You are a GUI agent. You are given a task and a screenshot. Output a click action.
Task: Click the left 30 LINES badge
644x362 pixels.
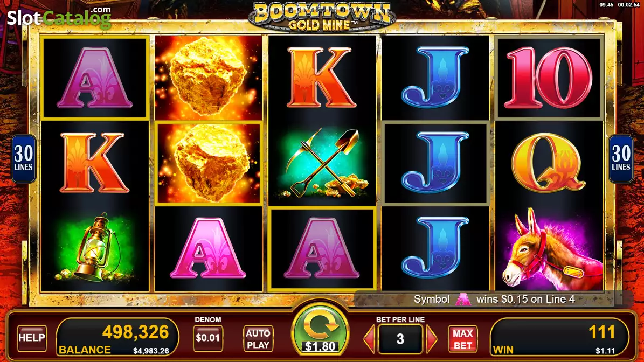(23, 158)
